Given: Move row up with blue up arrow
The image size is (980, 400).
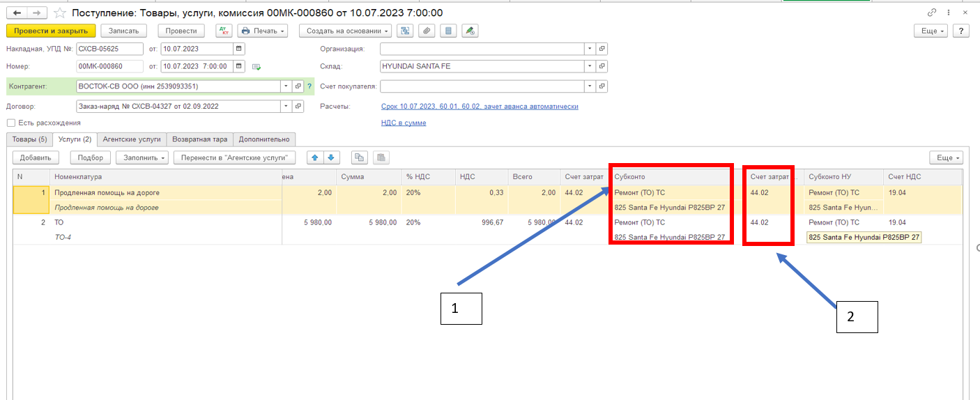Looking at the screenshot, I should (315, 157).
